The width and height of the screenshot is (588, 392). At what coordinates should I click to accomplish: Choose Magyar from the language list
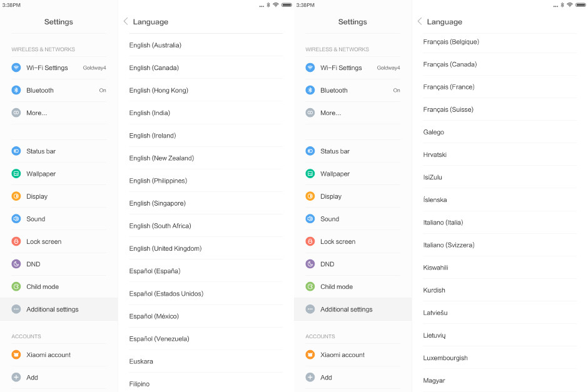[x=434, y=380]
